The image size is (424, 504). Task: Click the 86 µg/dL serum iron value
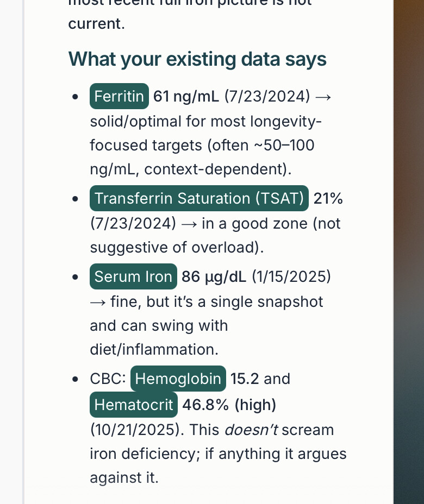pos(214,276)
